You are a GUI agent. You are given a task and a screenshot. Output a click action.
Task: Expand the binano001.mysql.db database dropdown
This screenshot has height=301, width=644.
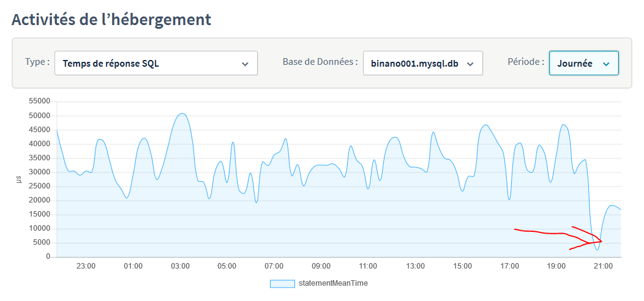tap(422, 63)
